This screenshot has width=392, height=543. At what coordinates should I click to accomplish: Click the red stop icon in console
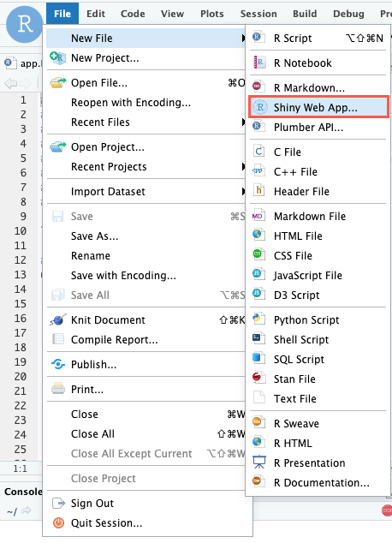387,510
